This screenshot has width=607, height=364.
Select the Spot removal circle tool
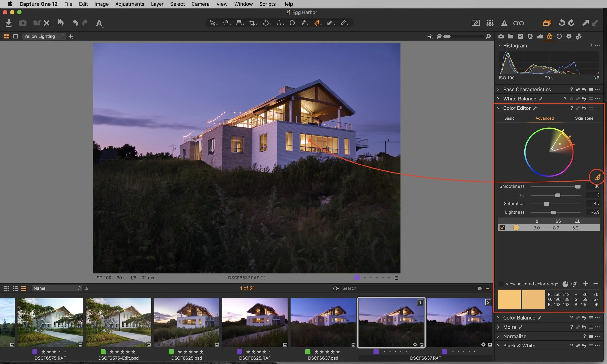pyautogui.click(x=292, y=23)
